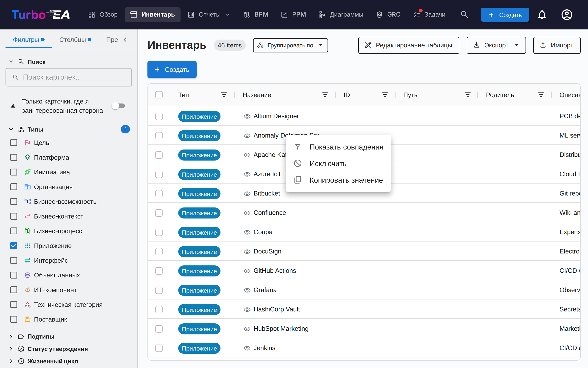Check the Платформа type checkbox
Viewport: 588px width, 368px height.
click(14, 158)
